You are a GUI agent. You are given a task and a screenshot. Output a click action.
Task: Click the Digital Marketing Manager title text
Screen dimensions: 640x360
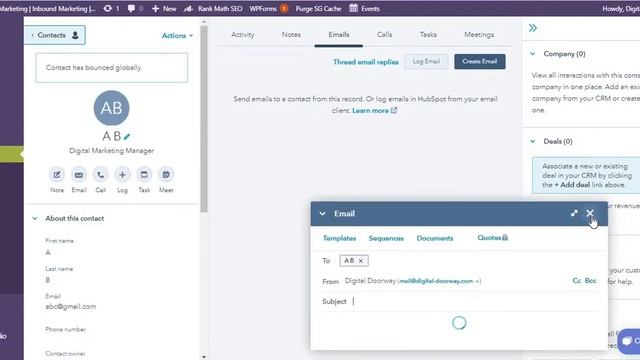click(x=111, y=151)
